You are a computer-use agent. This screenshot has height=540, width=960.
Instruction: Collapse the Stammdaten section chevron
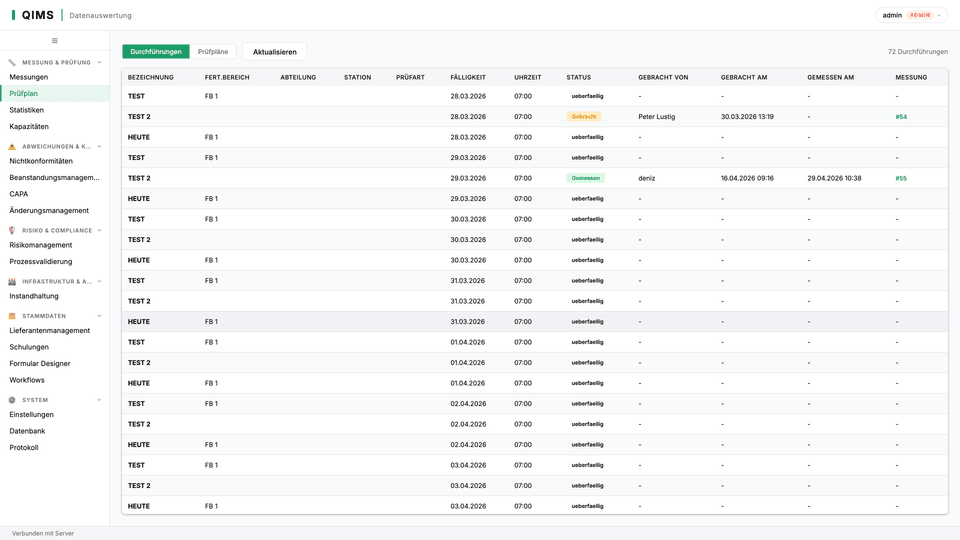pyautogui.click(x=99, y=316)
